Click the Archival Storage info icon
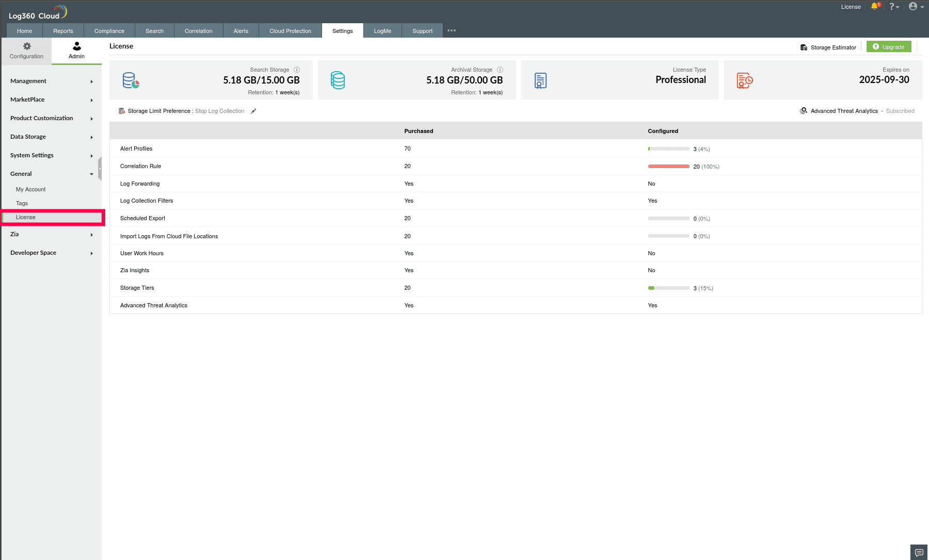 click(x=500, y=70)
